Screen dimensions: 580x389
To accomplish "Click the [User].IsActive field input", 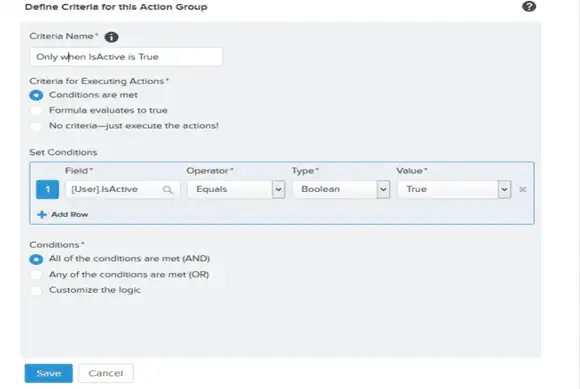I will pyautogui.click(x=123, y=190).
